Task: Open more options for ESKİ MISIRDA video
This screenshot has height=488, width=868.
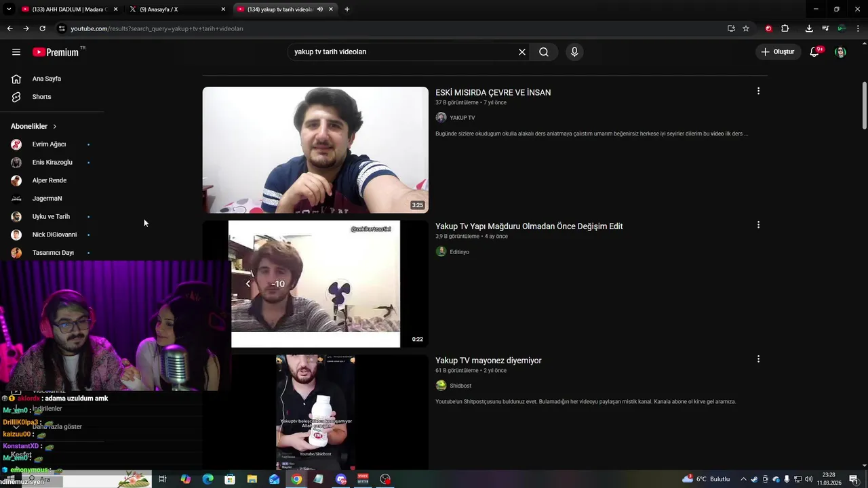Action: pyautogui.click(x=758, y=91)
